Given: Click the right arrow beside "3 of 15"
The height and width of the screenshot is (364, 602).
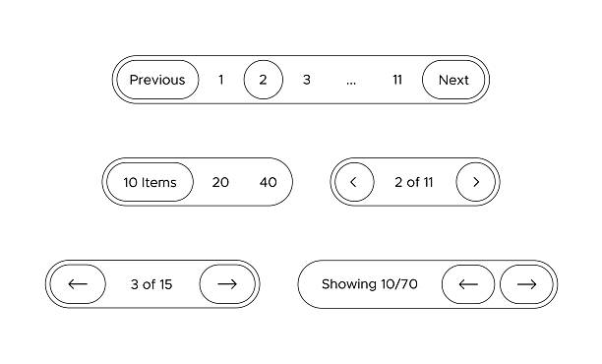Looking at the screenshot, I should 227,284.
